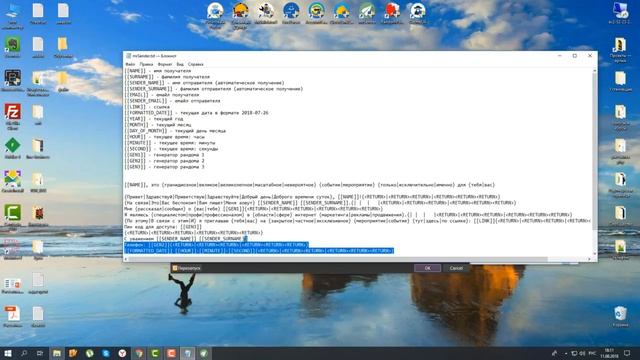The image size is (640, 360).
Task: Click the line '[[LINK]] - ссылка'
Action: [147, 107]
